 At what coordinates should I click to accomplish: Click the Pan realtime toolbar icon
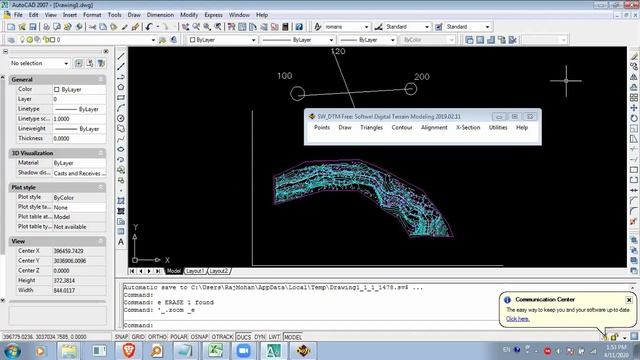[186, 27]
